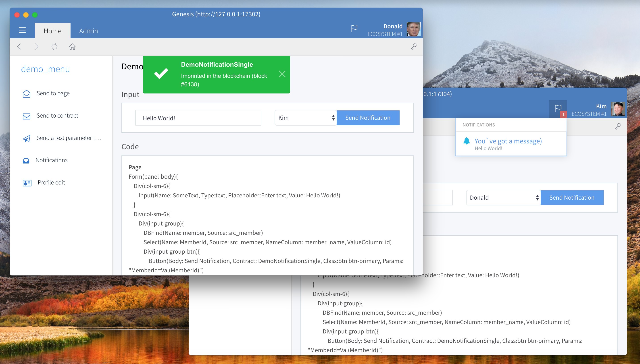Open the hamburger menu icon

coord(22,31)
